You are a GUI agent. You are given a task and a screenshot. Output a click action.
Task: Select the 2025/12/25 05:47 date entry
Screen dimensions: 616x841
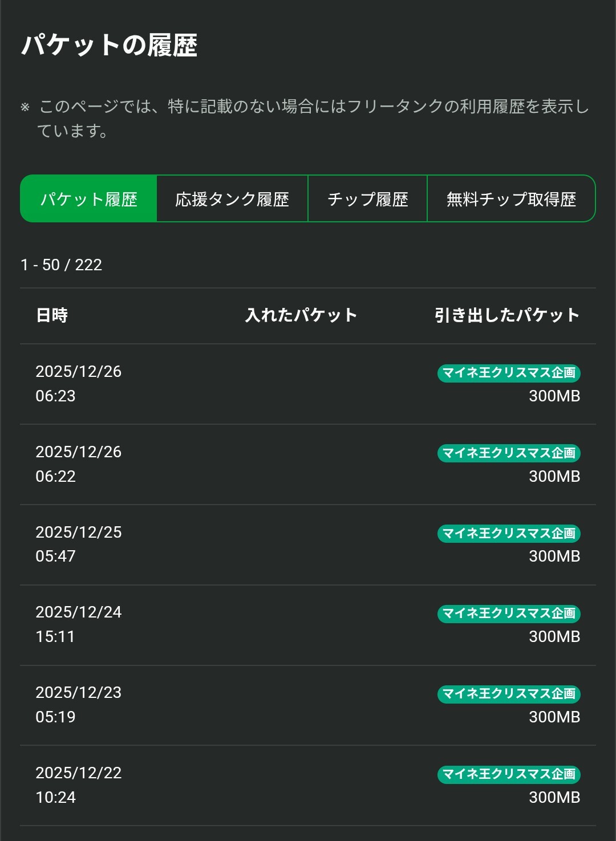(79, 544)
